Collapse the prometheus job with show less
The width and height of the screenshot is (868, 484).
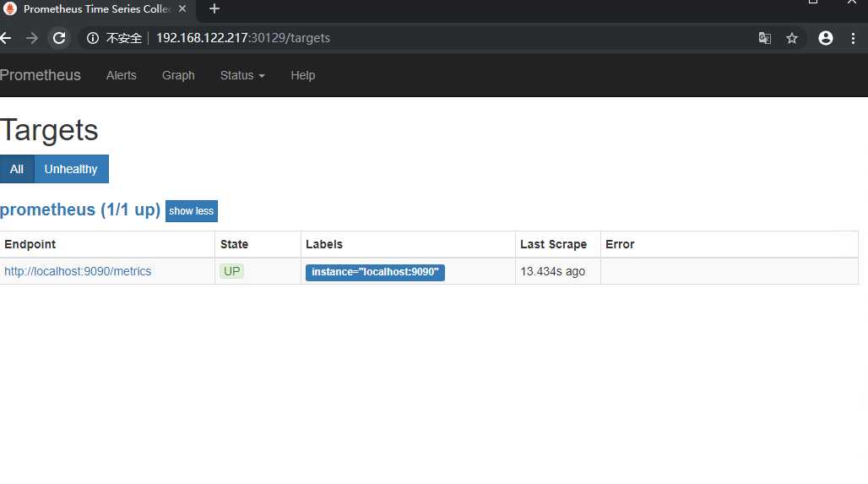pyautogui.click(x=192, y=211)
